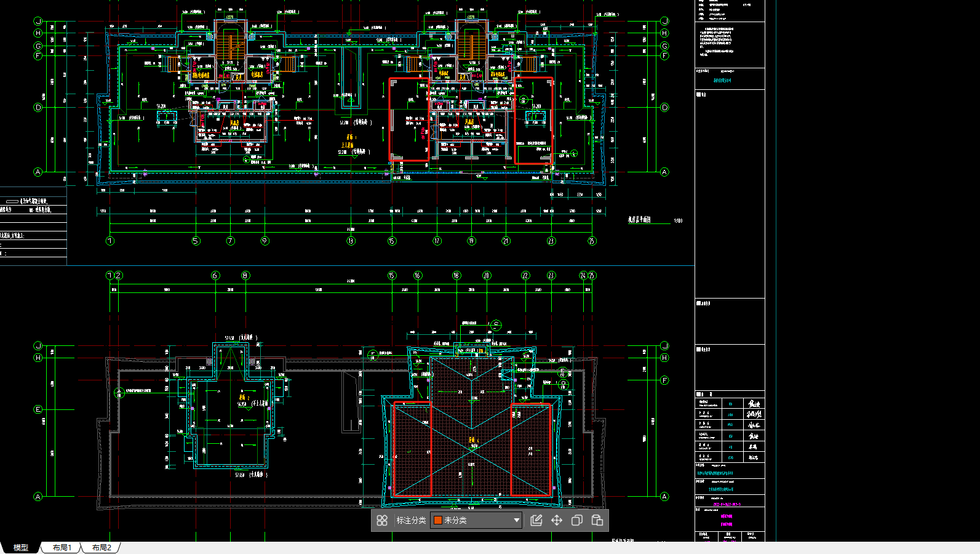Click axis bubble 13 below the upper plan
Image resolution: width=980 pixels, height=554 pixels.
(351, 241)
